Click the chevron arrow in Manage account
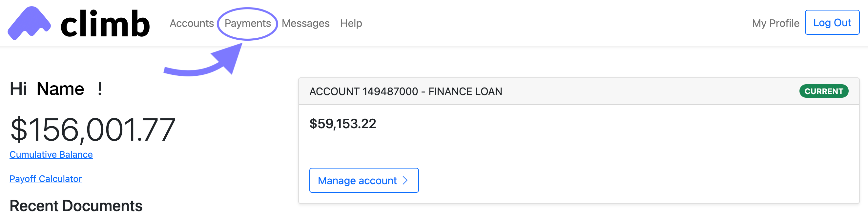Viewport: 868px width, 219px height. [405, 181]
